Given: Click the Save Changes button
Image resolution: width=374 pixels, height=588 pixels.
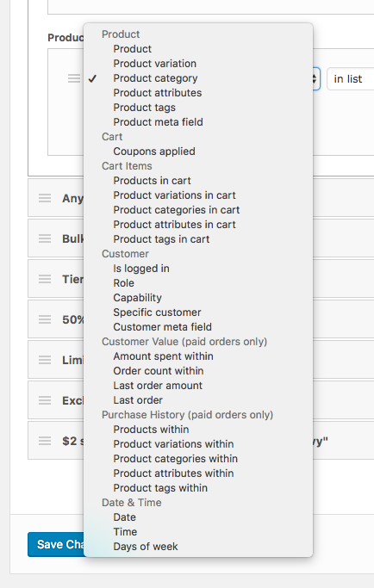Looking at the screenshot, I should (x=56, y=544).
